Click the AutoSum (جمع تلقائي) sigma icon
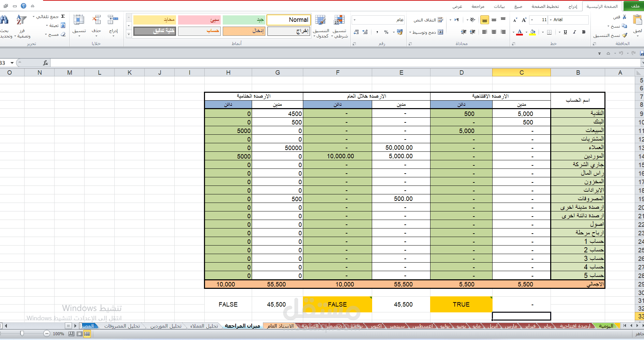This screenshot has height=340, width=644. point(63,16)
